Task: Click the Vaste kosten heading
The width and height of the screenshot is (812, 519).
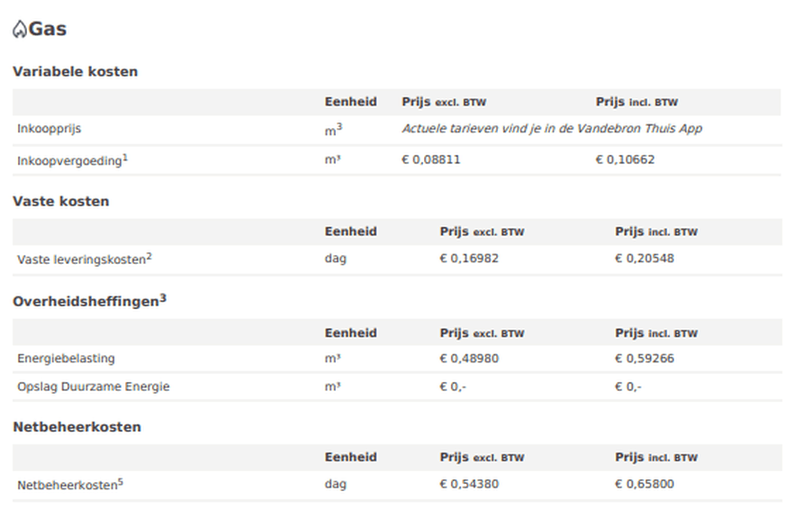Action: click(60, 201)
